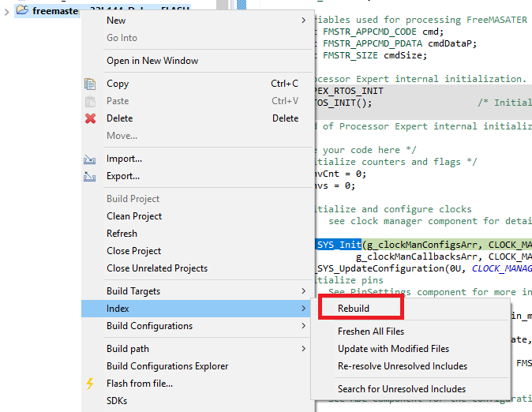Open the Build path submenu

[304, 349]
